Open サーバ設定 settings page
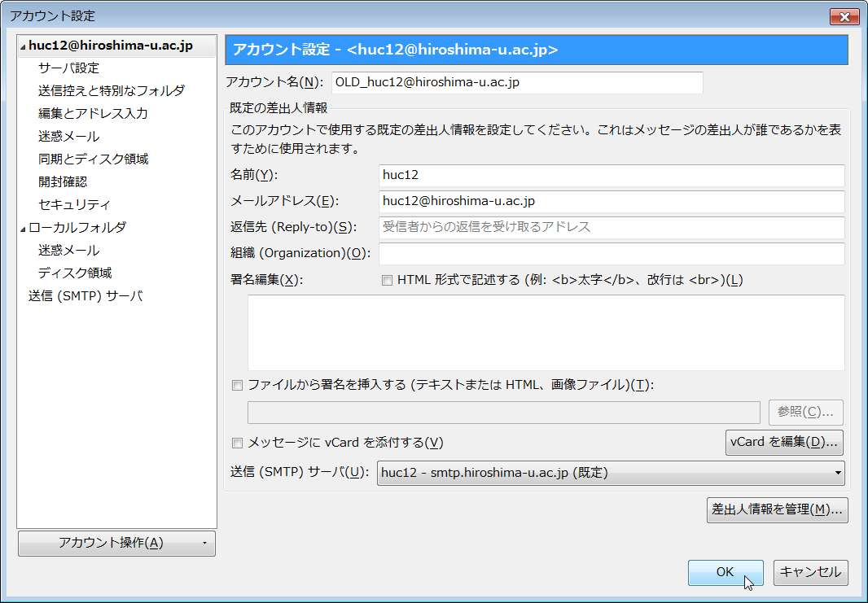The width and height of the screenshot is (868, 603). point(68,68)
